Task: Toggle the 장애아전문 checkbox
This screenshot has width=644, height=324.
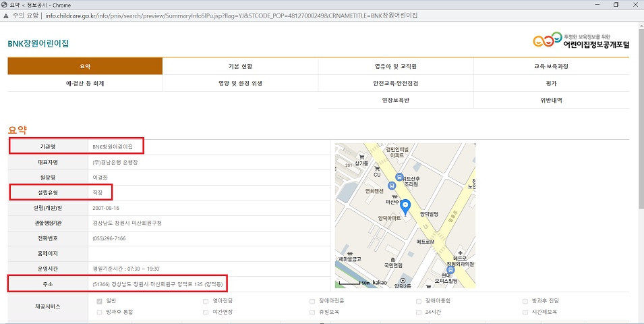Action: (x=312, y=301)
